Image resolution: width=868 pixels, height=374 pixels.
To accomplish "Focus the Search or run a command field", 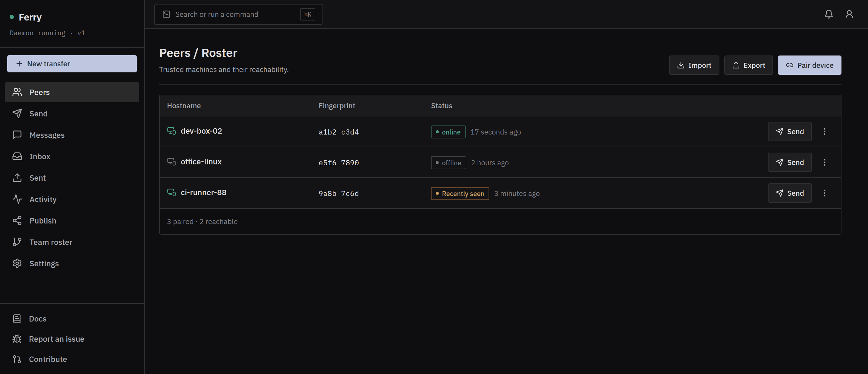I will coord(238,14).
